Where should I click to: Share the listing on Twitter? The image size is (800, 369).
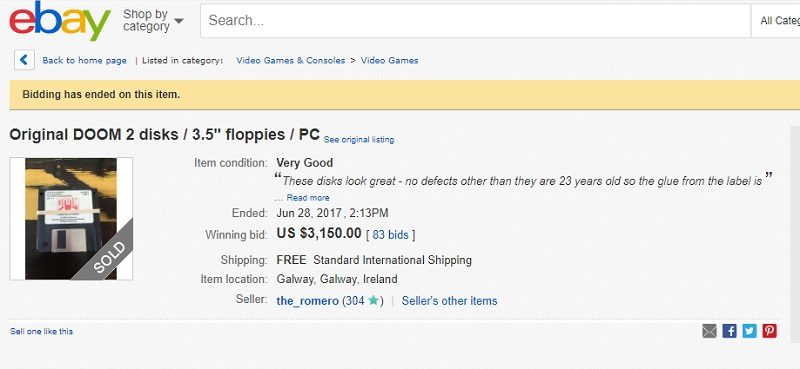pos(749,331)
